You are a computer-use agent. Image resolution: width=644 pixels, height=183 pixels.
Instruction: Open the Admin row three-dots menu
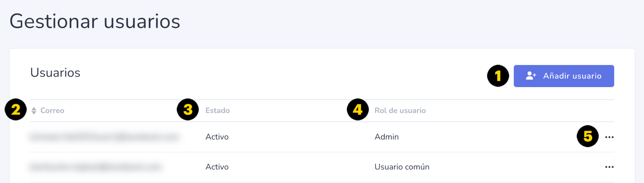pyautogui.click(x=609, y=137)
